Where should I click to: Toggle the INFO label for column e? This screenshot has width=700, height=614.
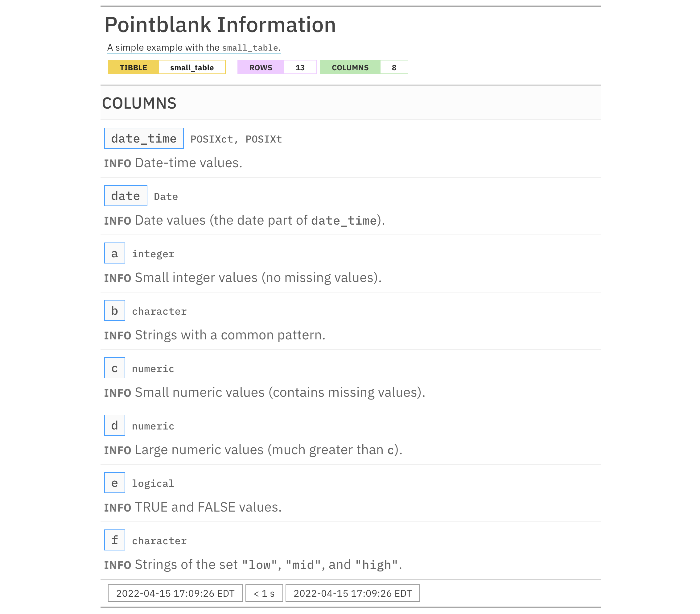click(117, 507)
